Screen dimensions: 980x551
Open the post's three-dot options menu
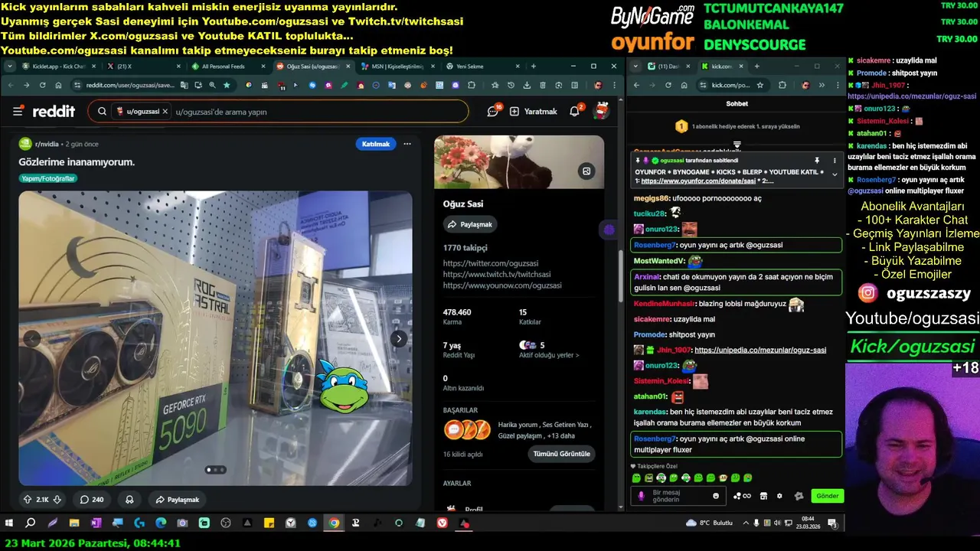point(407,144)
